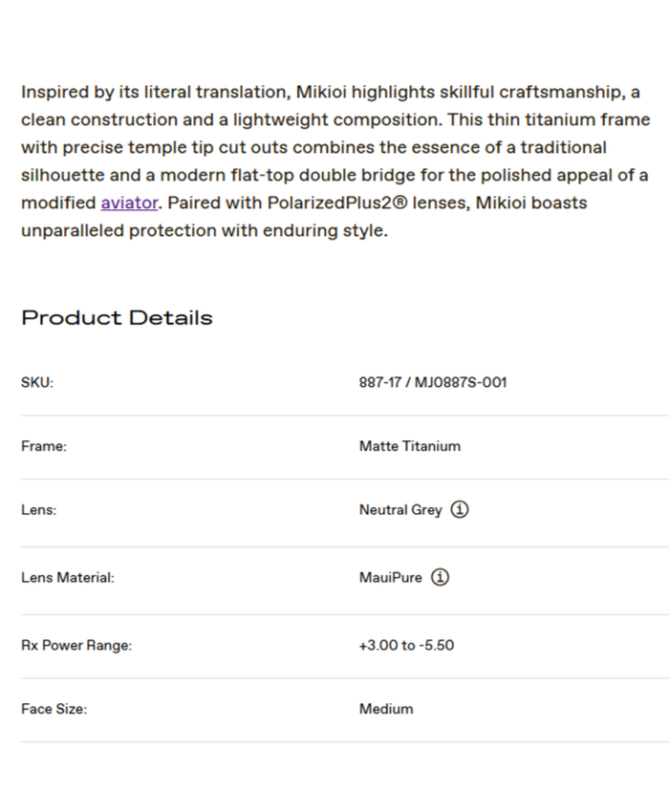The height and width of the screenshot is (812, 669).
Task: Click 'unparalleled protection with enduring style' text
Action: point(205,231)
